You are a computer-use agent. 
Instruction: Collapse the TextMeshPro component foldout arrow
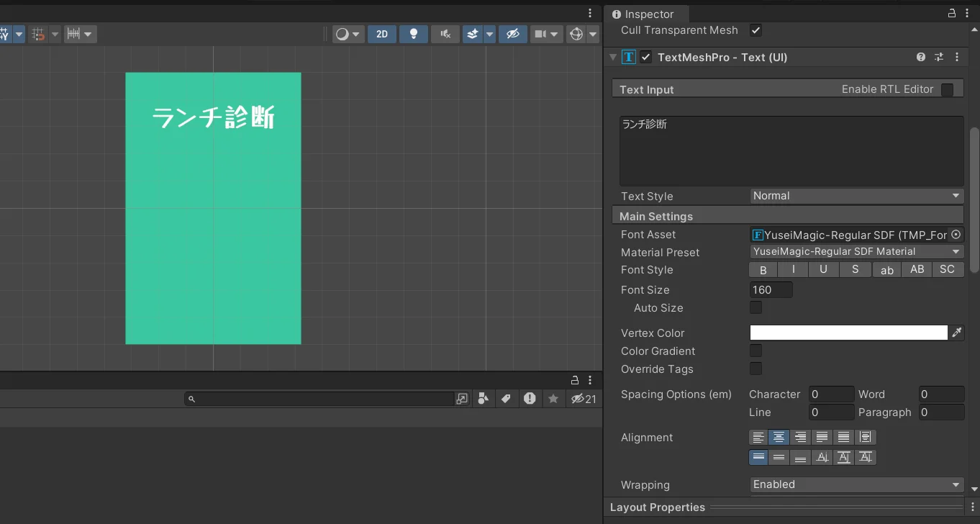(613, 57)
